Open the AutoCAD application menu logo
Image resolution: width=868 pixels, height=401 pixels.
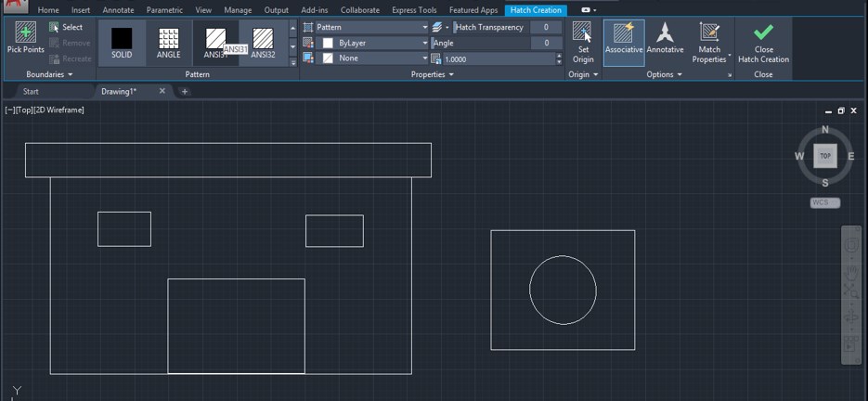[x=15, y=7]
